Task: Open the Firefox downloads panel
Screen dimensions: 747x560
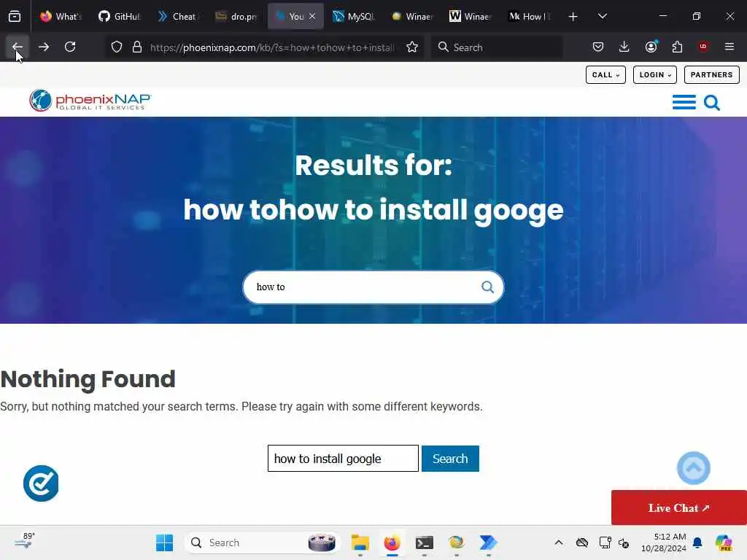Action: tap(624, 47)
